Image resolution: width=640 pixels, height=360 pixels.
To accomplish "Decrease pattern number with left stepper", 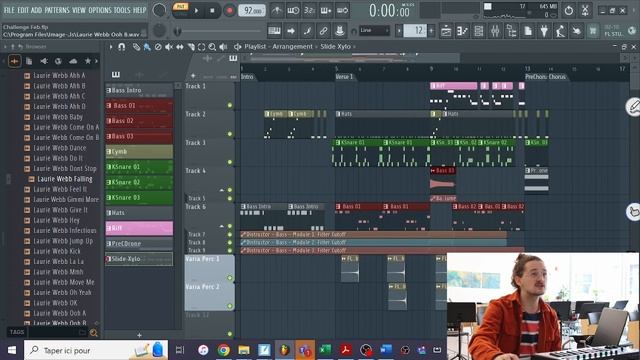I will [x=399, y=31].
